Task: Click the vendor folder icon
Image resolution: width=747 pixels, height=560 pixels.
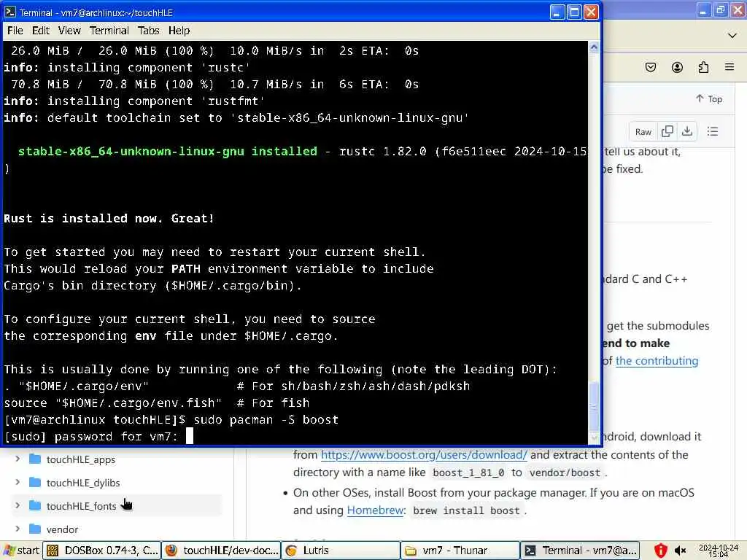Action: click(x=35, y=529)
